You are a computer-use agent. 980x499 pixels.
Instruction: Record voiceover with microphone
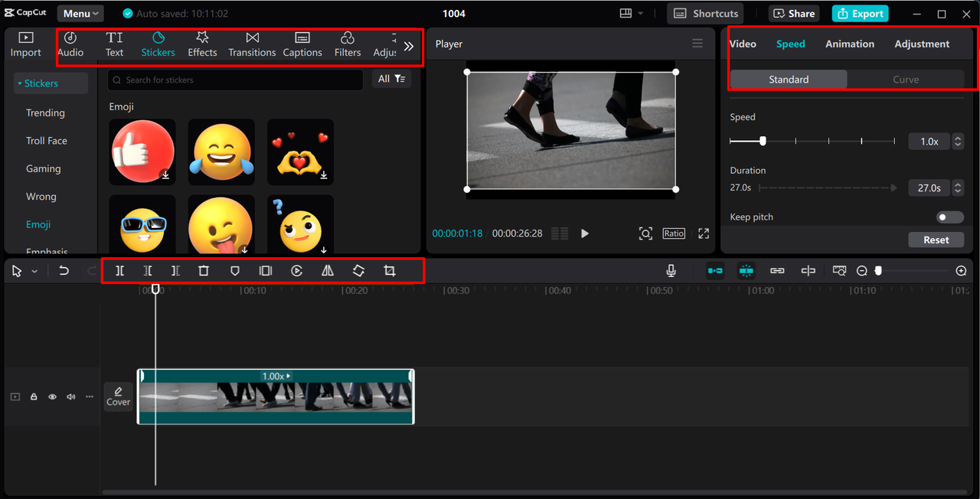671,271
